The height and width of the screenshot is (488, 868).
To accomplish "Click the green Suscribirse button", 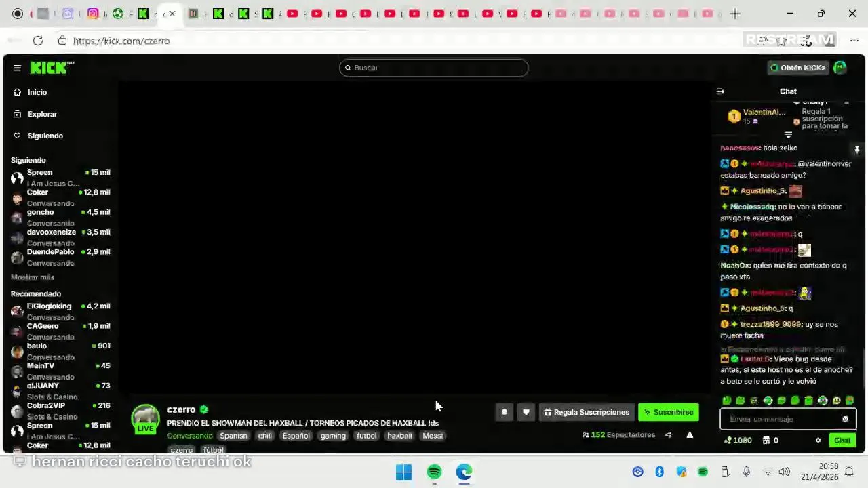I will click(668, 412).
